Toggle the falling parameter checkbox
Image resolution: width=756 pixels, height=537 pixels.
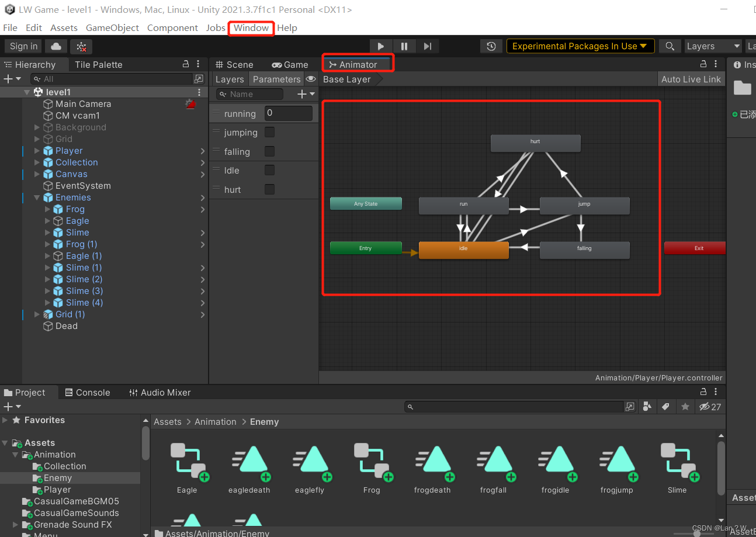tap(269, 151)
